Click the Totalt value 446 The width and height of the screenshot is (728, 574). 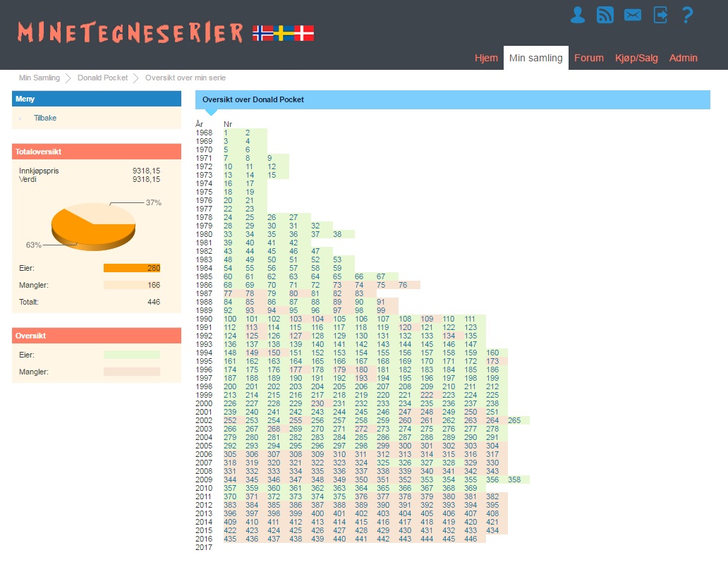[x=154, y=302]
